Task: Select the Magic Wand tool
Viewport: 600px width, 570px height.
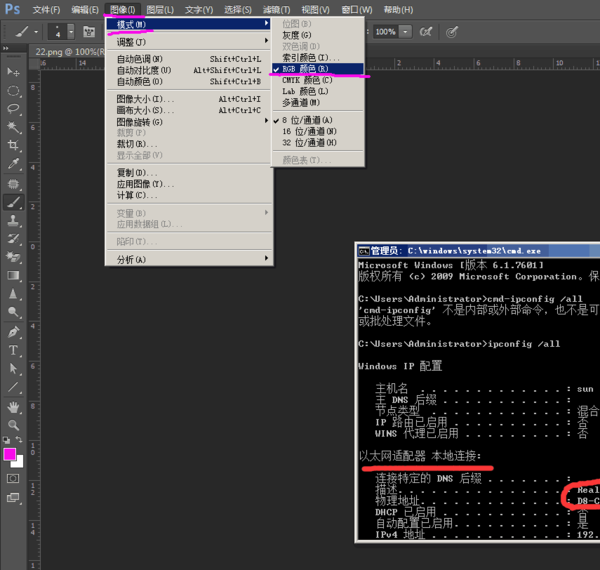Action: point(13,127)
